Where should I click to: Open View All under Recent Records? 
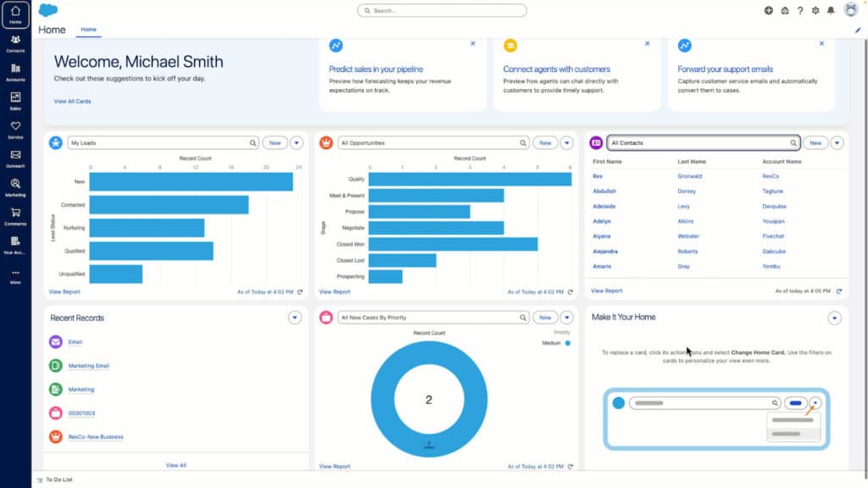[176, 465]
